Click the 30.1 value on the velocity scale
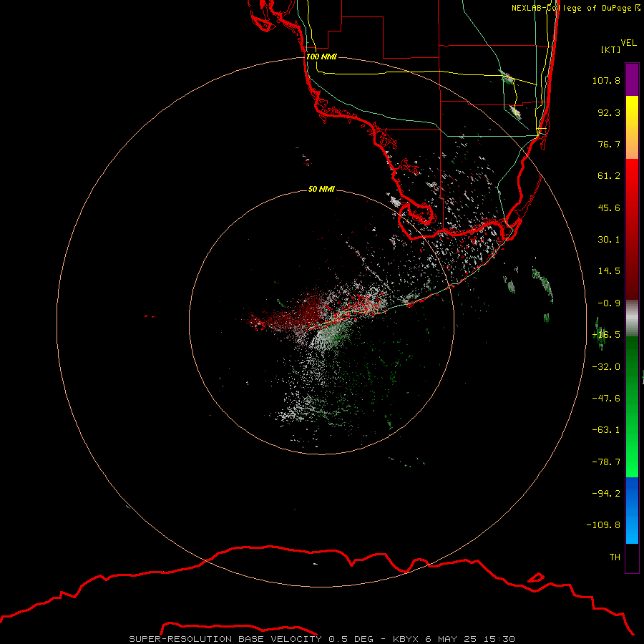 pos(609,240)
